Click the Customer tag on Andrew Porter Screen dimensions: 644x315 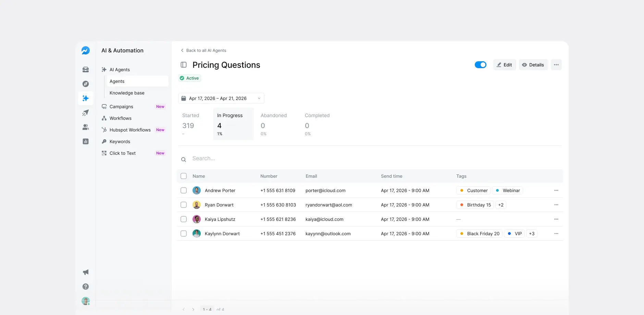click(473, 190)
